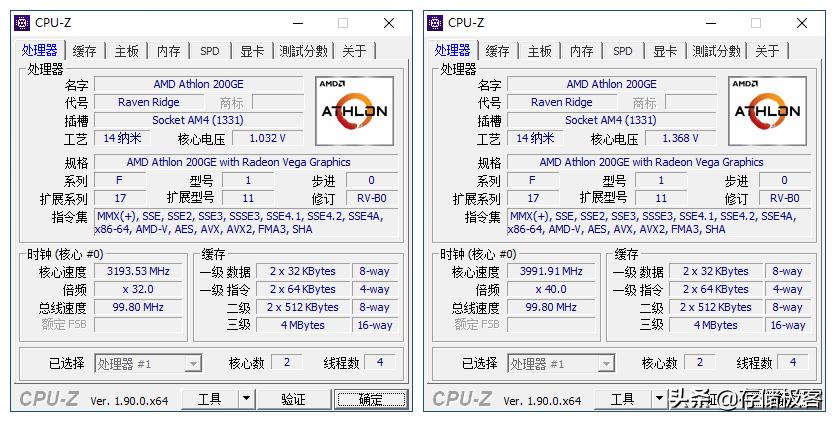Click the 规格 specification text in right window
The height and width of the screenshot is (422, 836).
(x=658, y=162)
